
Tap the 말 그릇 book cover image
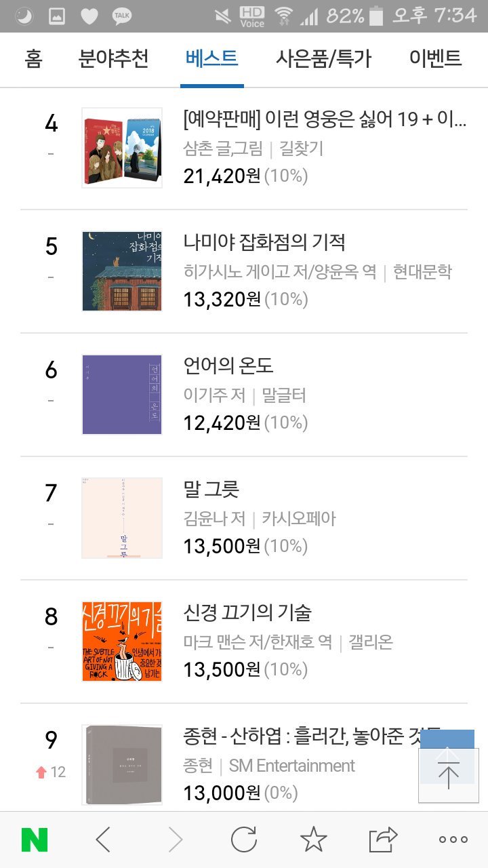122,518
